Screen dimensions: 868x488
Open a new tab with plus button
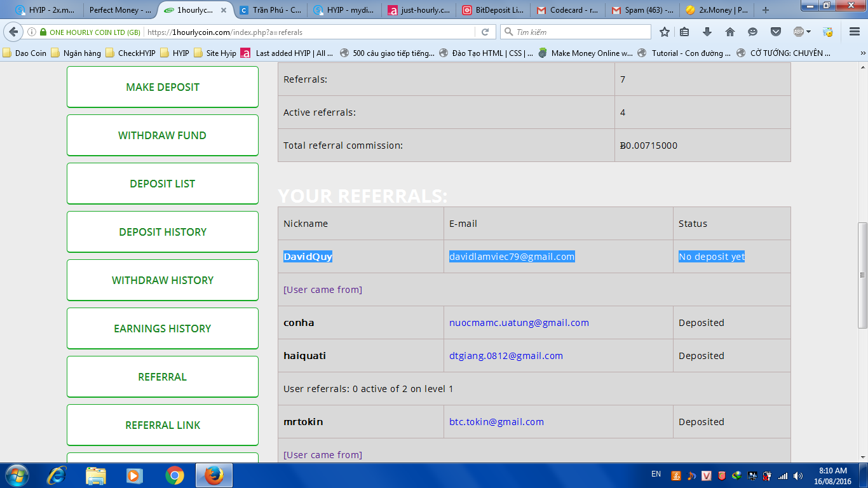point(766,10)
